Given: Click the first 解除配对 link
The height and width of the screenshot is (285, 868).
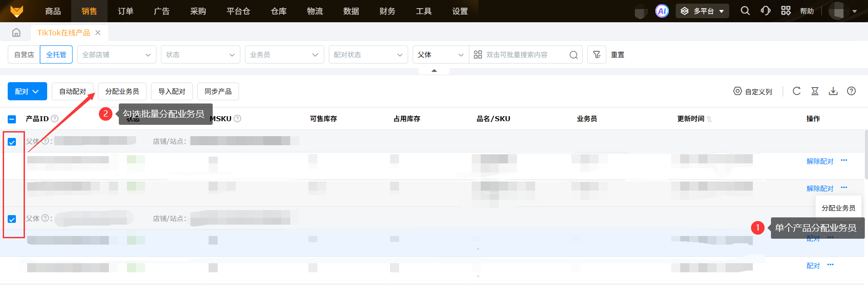Looking at the screenshot, I should point(820,161).
